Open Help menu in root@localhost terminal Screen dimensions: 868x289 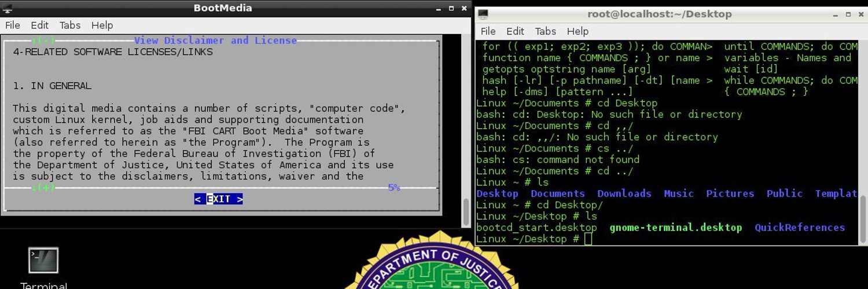578,31
